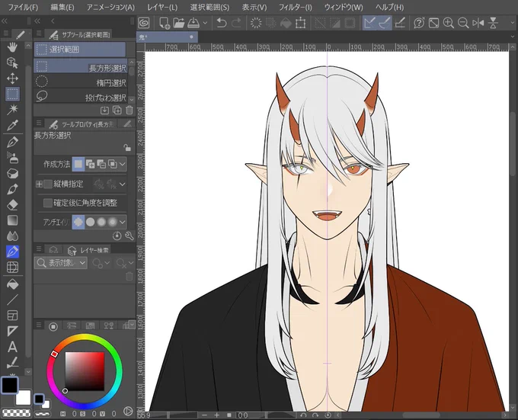This screenshot has height=420, width=518.
Task: Choose the Remove from selection creation mode
Action: click(x=101, y=164)
